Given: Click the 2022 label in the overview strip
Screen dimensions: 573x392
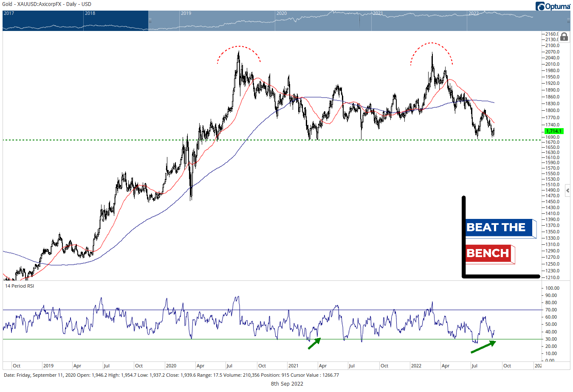Looking at the screenshot, I should click(474, 13).
